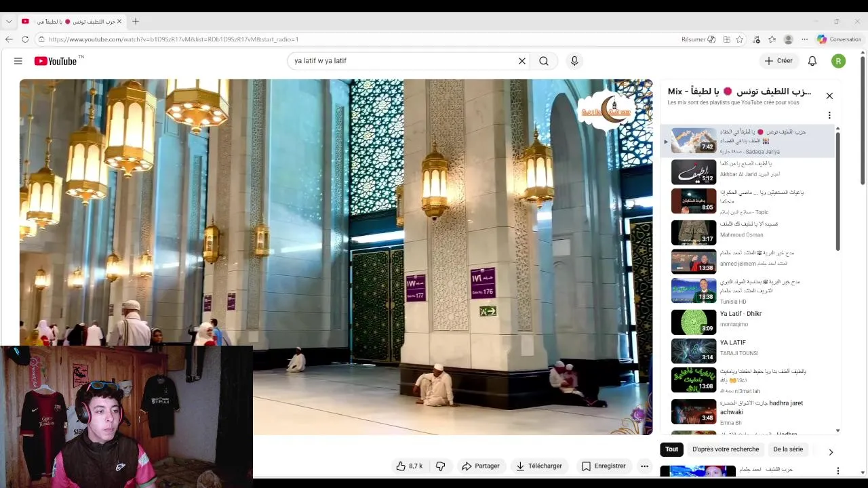
Task: View site information next to URL
Action: pos(41,39)
